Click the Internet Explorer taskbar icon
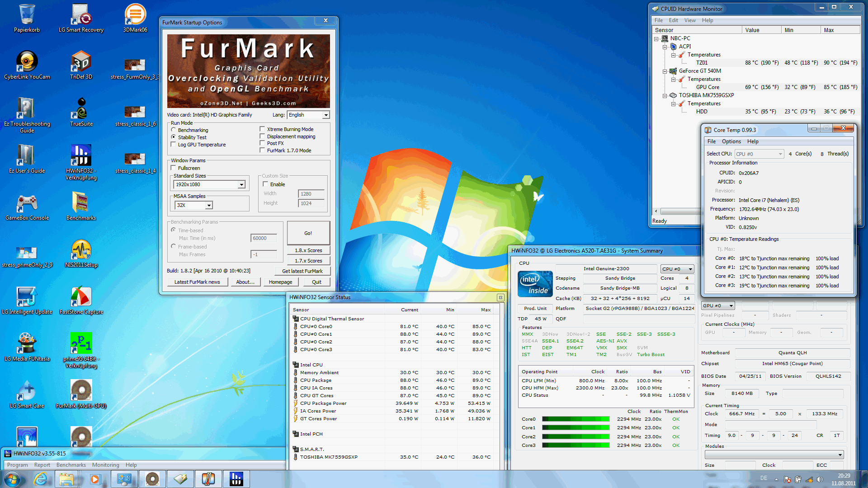 (x=41, y=479)
